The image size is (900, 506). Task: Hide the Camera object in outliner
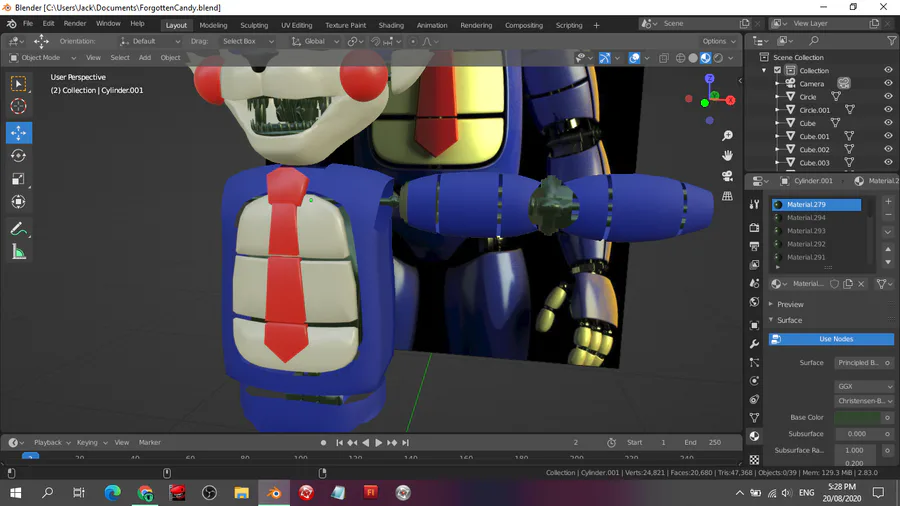[x=888, y=84]
